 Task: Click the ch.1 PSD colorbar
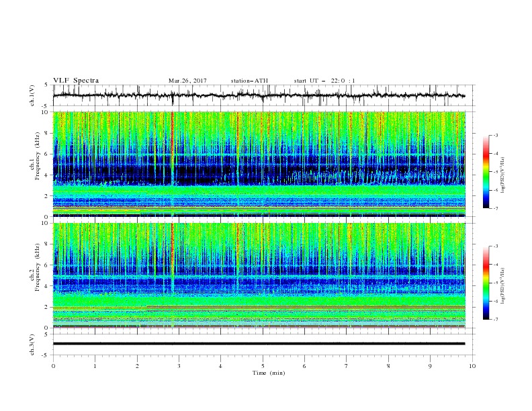tap(486, 171)
